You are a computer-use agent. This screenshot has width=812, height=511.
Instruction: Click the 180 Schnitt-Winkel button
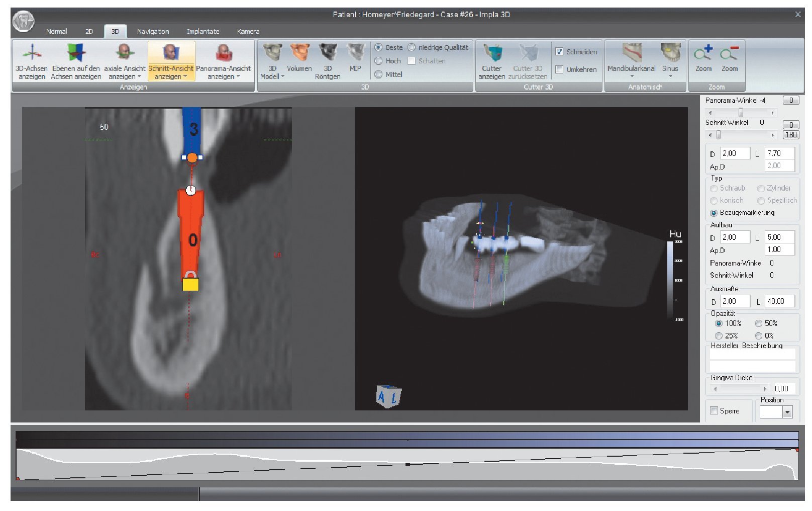[x=791, y=135]
